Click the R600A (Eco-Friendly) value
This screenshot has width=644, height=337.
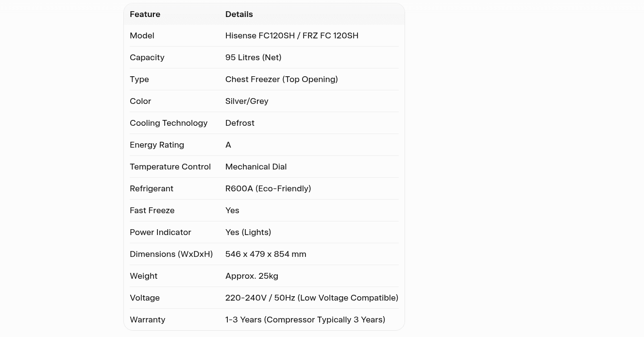(x=268, y=188)
